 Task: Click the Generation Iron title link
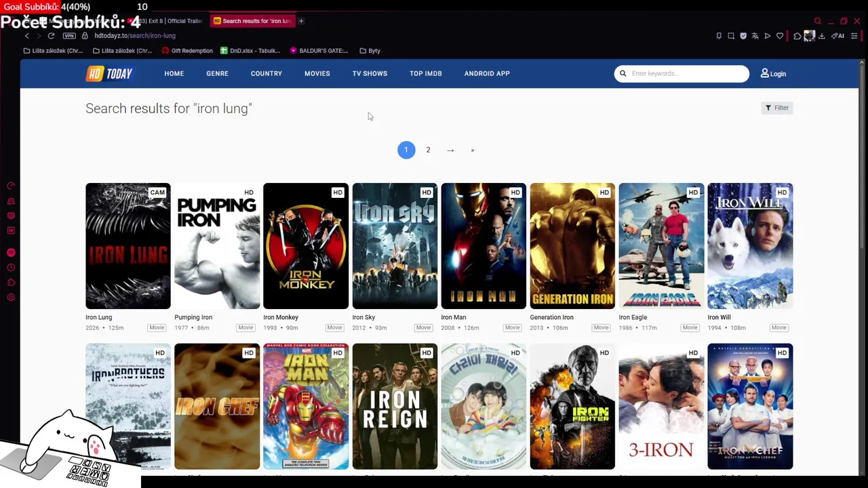point(551,317)
